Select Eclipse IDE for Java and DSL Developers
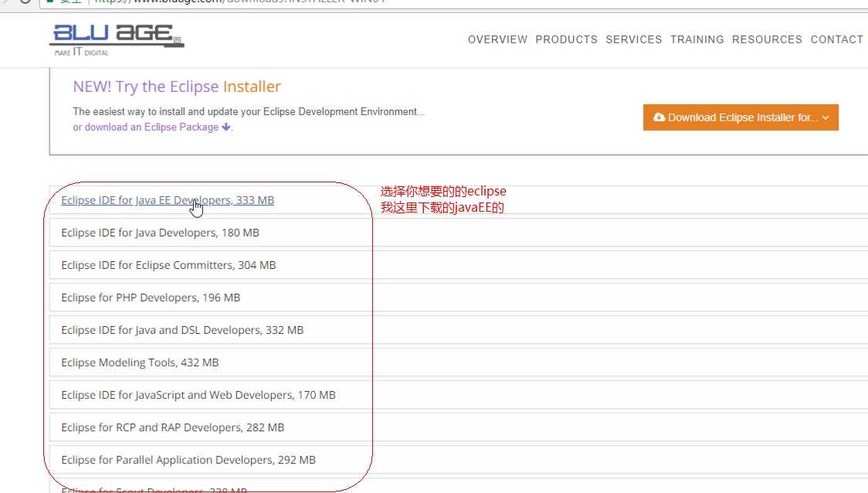Image resolution: width=868 pixels, height=493 pixels. 182,330
